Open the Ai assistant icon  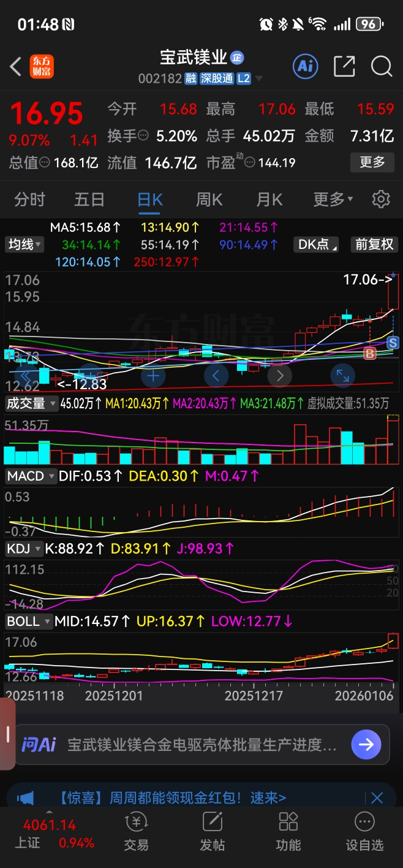click(305, 66)
